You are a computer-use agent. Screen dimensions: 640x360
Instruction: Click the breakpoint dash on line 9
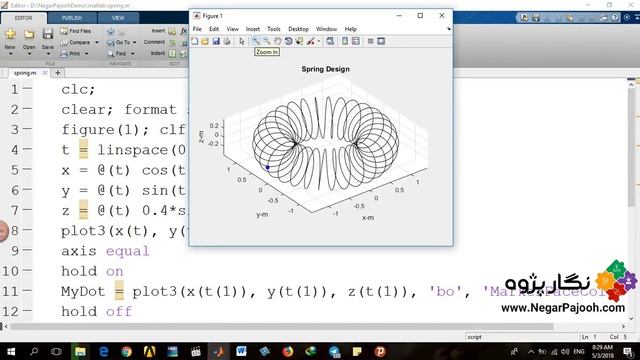27,250
